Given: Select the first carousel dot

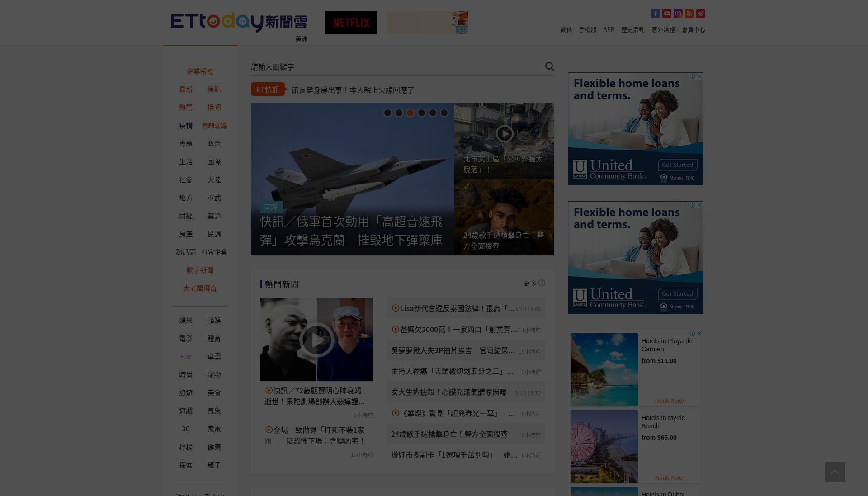Looking at the screenshot, I should (387, 113).
